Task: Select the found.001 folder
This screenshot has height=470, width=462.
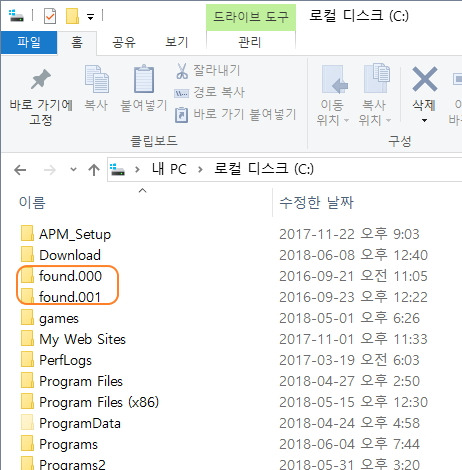Action: click(70, 297)
